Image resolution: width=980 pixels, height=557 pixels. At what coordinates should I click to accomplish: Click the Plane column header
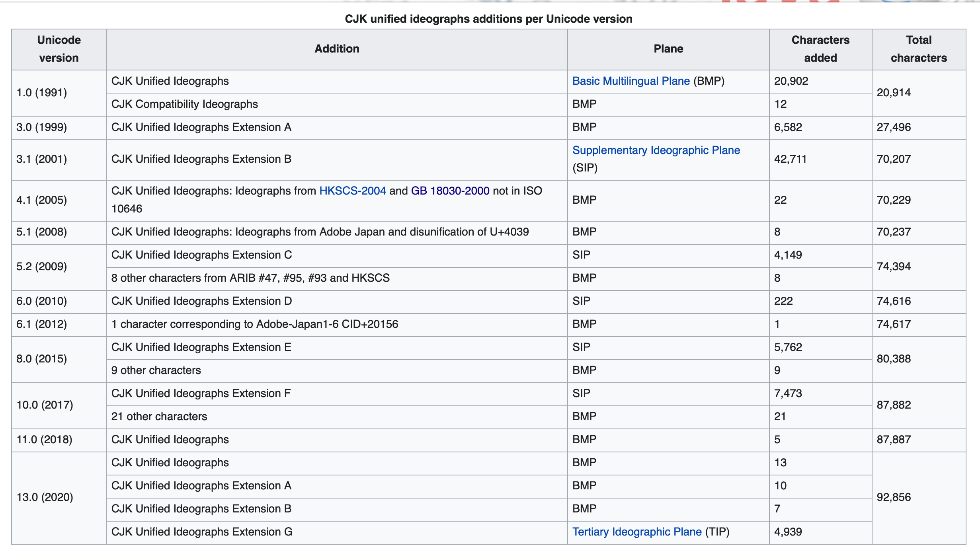point(668,49)
